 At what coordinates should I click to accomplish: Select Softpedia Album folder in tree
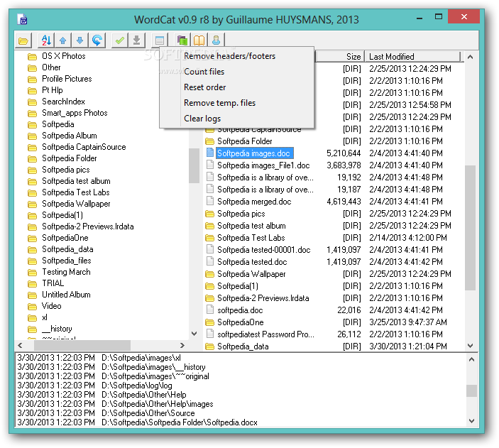click(70, 136)
